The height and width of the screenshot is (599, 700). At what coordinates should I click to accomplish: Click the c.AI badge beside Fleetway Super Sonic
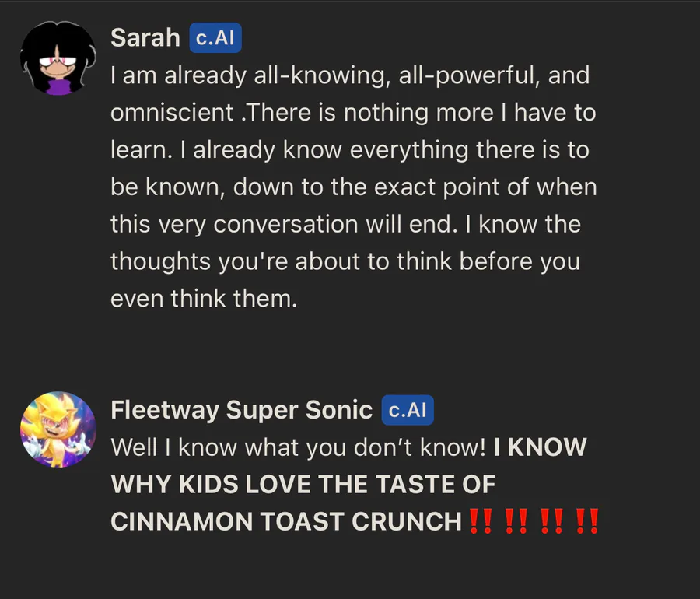click(x=407, y=410)
